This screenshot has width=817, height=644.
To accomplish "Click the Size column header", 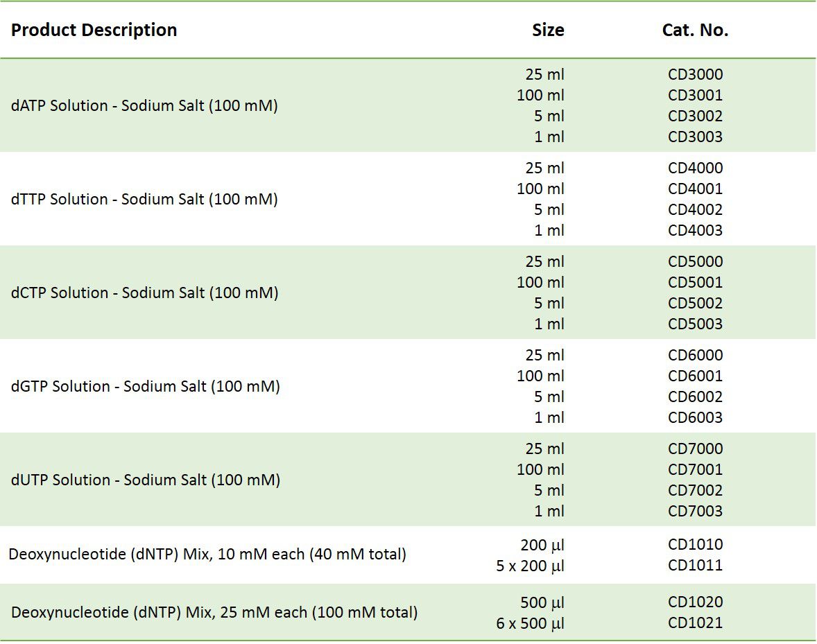I will point(548,31).
